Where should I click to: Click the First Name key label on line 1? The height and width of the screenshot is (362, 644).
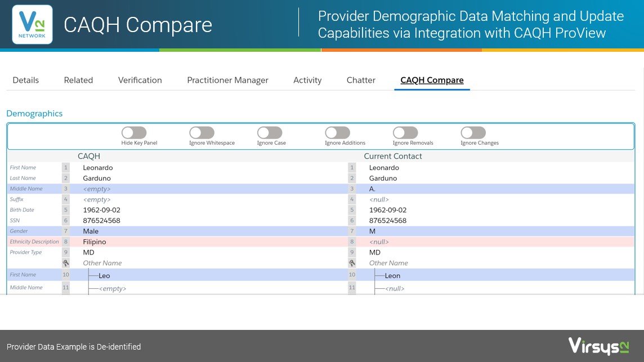point(23,168)
